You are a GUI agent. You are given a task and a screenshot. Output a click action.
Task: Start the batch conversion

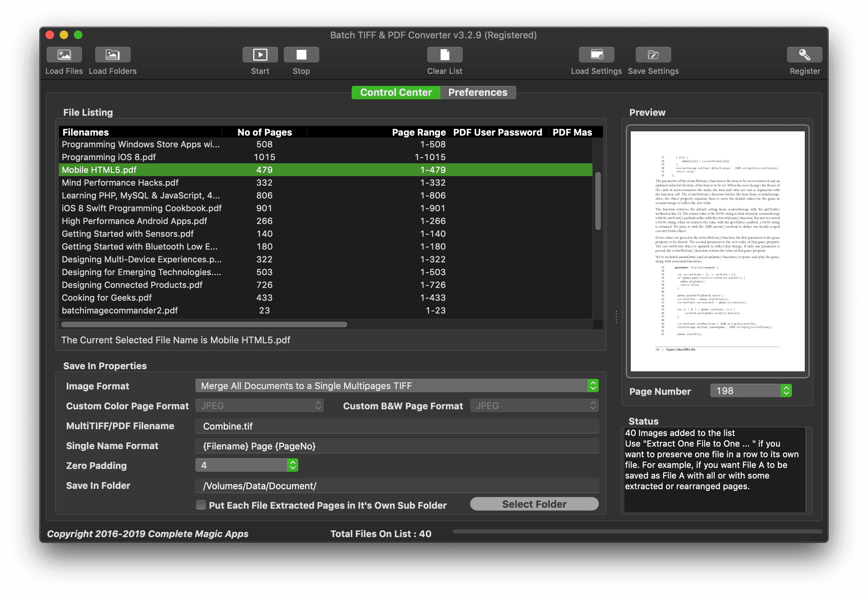[x=260, y=55]
